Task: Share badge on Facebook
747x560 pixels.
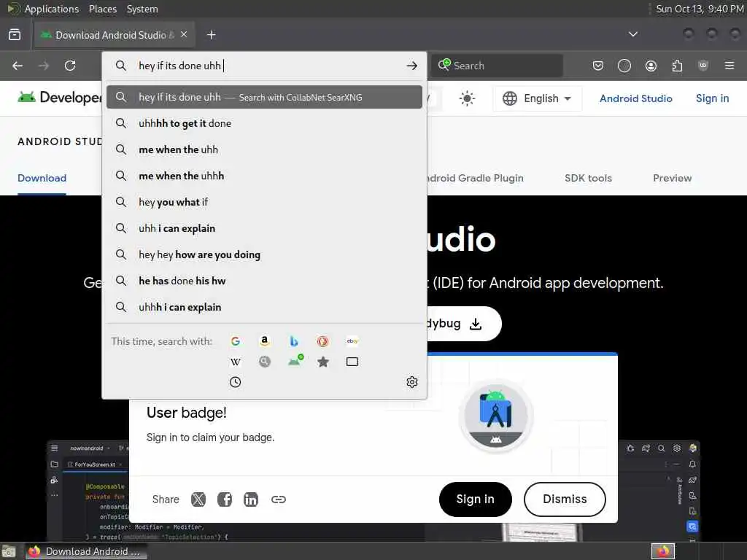Action: pos(225,499)
